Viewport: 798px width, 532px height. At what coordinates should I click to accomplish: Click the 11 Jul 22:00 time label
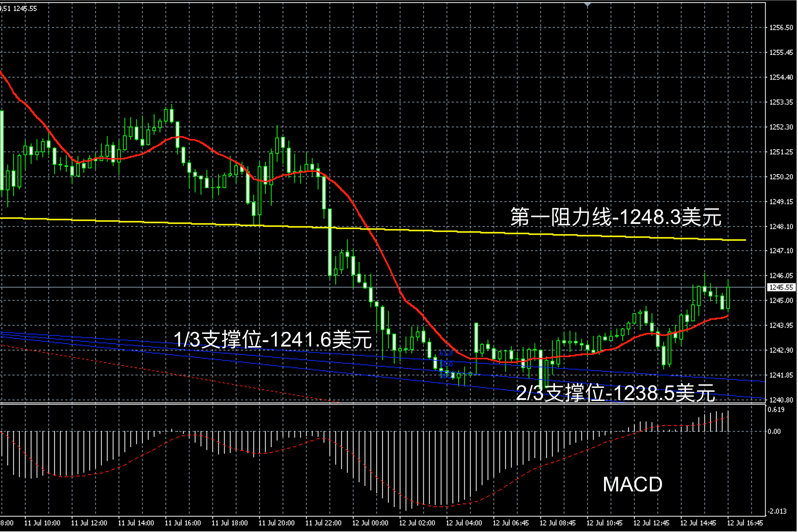click(x=323, y=523)
